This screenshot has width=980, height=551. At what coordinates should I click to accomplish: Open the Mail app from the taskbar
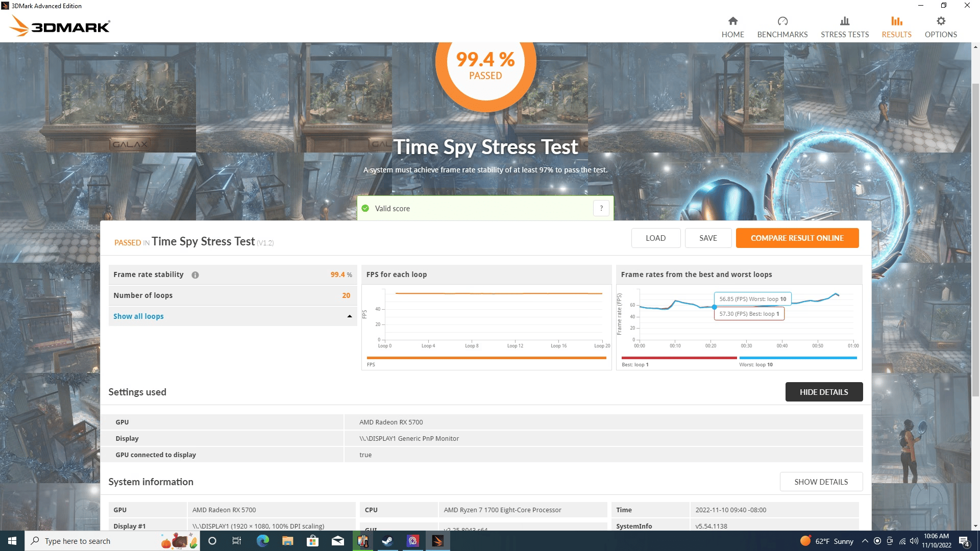pos(337,541)
